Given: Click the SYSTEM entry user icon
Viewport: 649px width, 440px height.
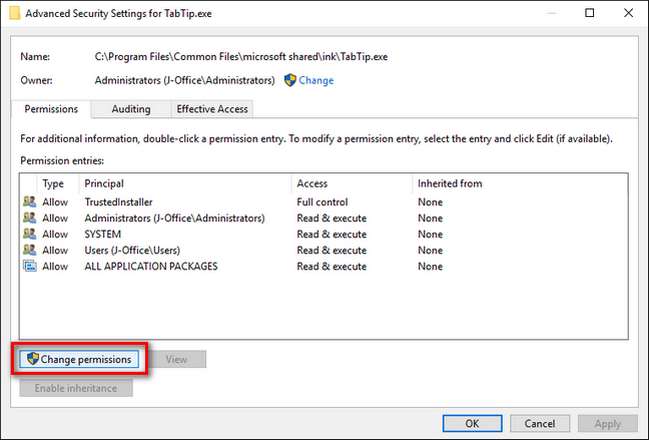Looking at the screenshot, I should pyautogui.click(x=28, y=234).
